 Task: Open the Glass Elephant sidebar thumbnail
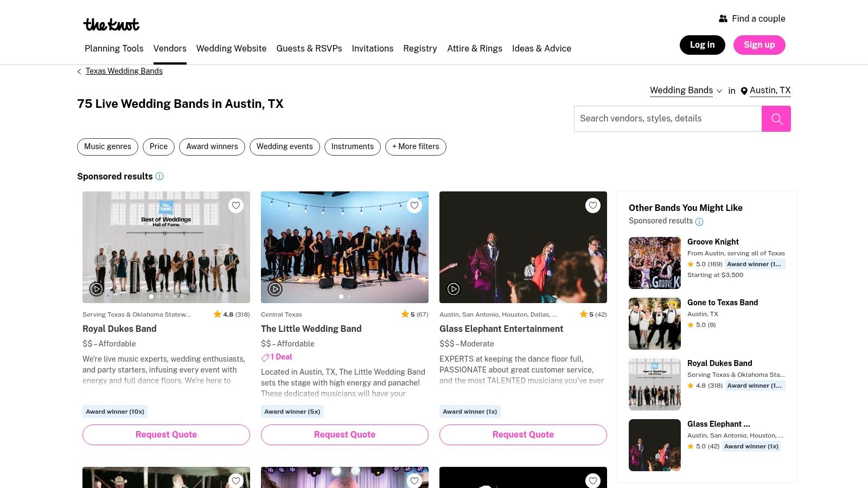click(x=655, y=445)
